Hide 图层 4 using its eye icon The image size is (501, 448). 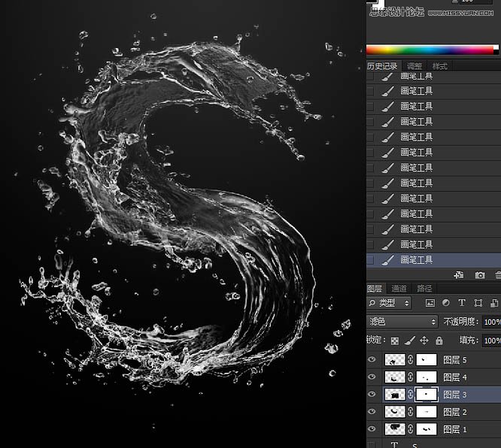(x=372, y=377)
